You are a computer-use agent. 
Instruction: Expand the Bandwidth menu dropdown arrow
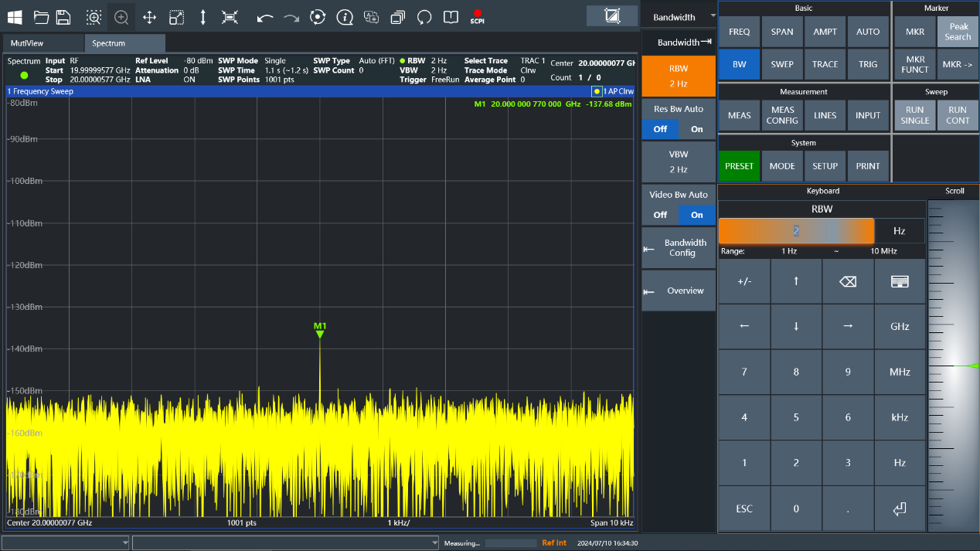(x=713, y=16)
